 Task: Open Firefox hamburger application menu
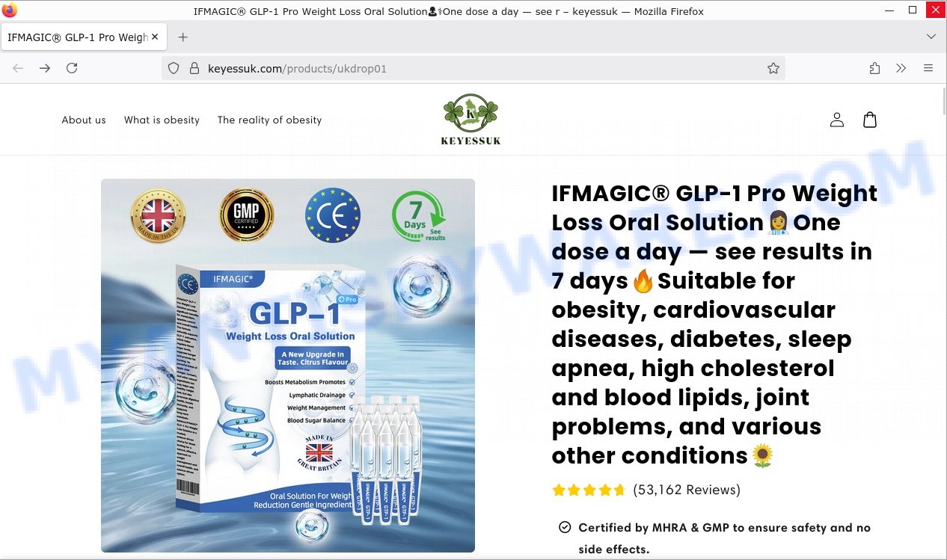928,68
